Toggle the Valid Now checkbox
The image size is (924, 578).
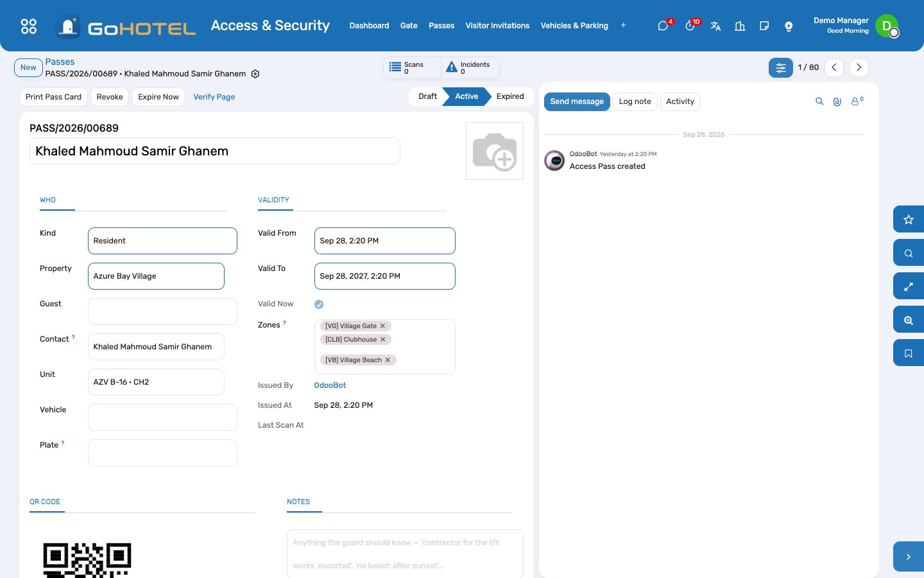(x=319, y=304)
